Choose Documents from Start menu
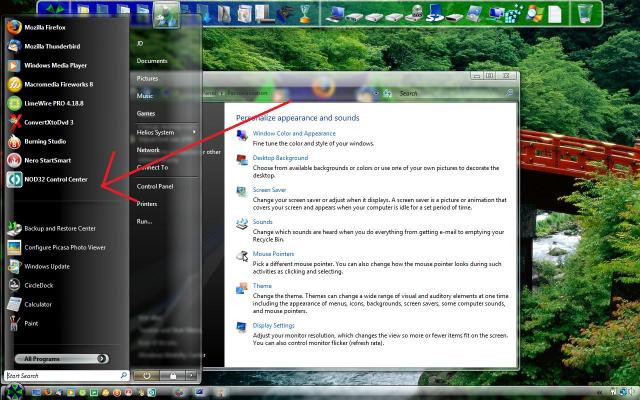This screenshot has width=640, height=400. [x=152, y=61]
